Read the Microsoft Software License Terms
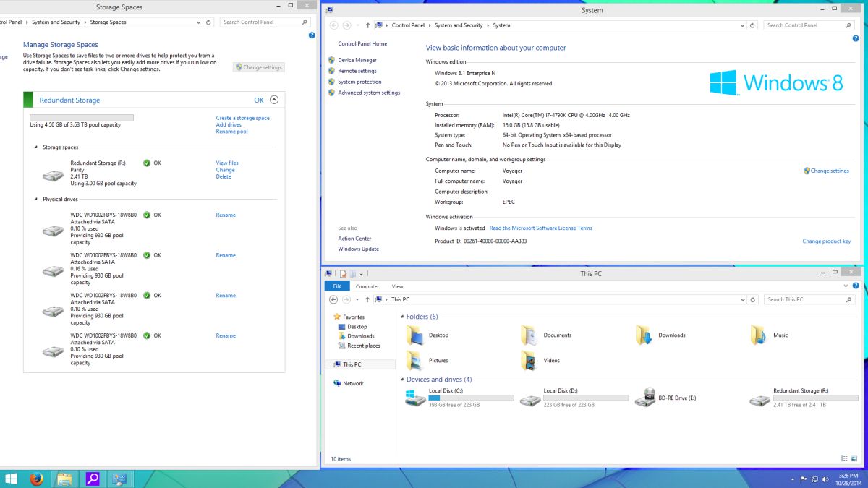Screen dimensions: 868x488 coord(541,228)
